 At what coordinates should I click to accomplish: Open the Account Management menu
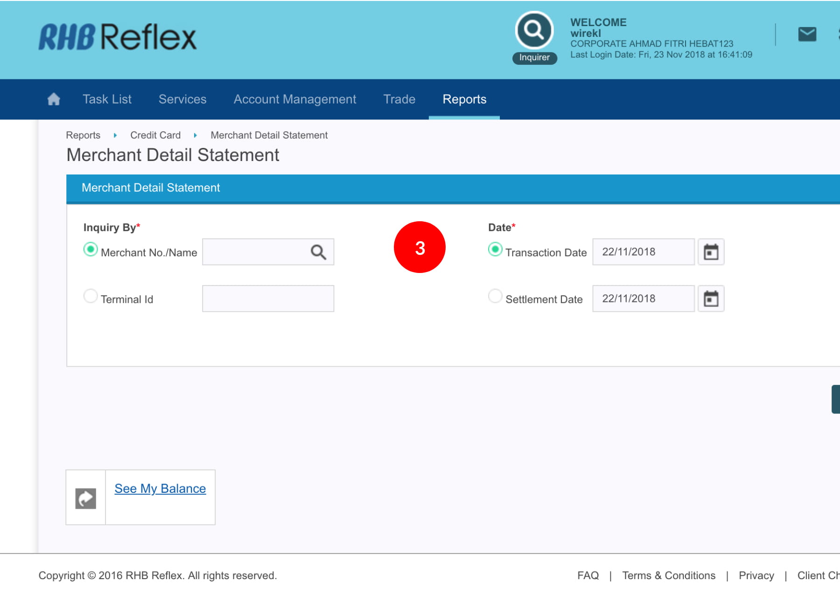point(294,99)
